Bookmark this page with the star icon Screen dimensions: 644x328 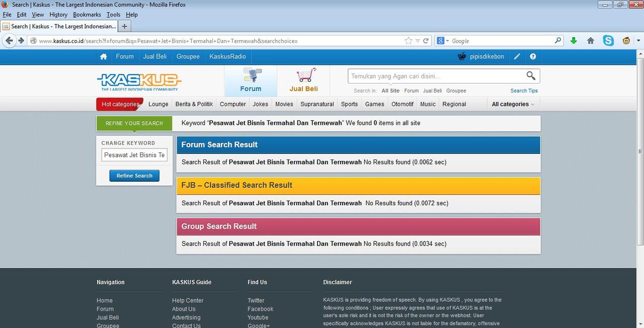click(409, 41)
